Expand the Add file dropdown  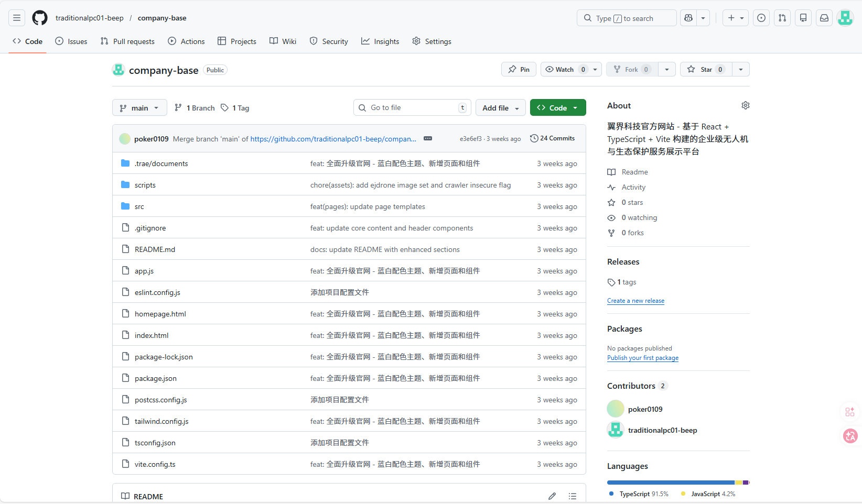(500, 108)
